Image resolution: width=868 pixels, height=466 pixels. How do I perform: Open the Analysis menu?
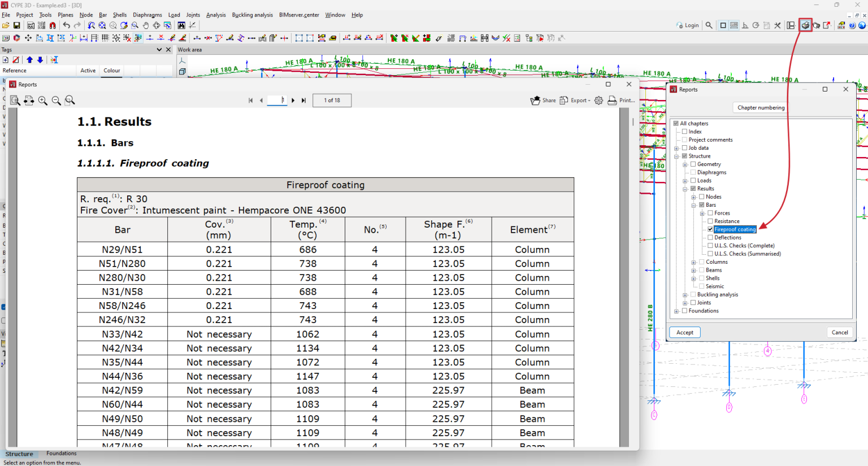click(215, 15)
